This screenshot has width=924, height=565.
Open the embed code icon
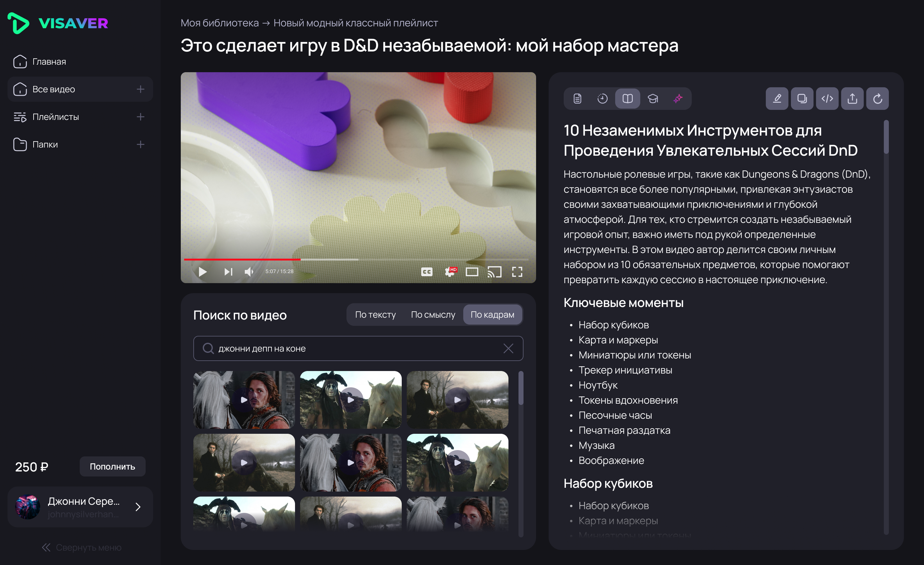(827, 99)
